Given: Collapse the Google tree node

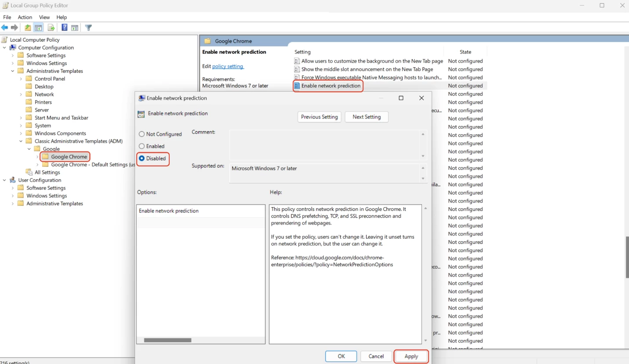Looking at the screenshot, I should tap(29, 149).
